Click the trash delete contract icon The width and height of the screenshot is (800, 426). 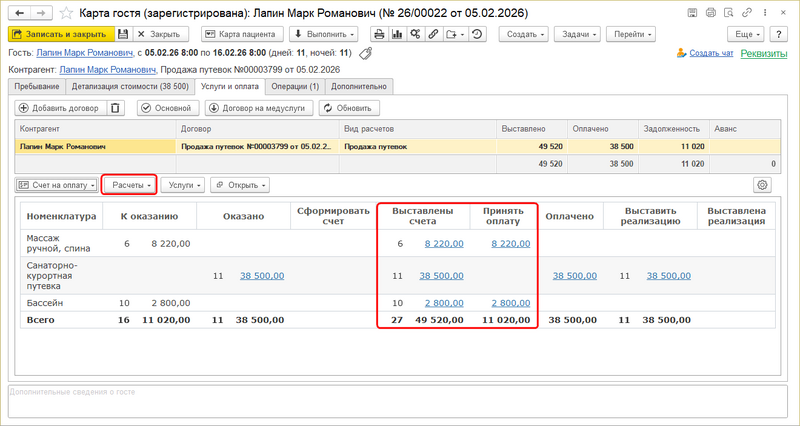tap(117, 108)
